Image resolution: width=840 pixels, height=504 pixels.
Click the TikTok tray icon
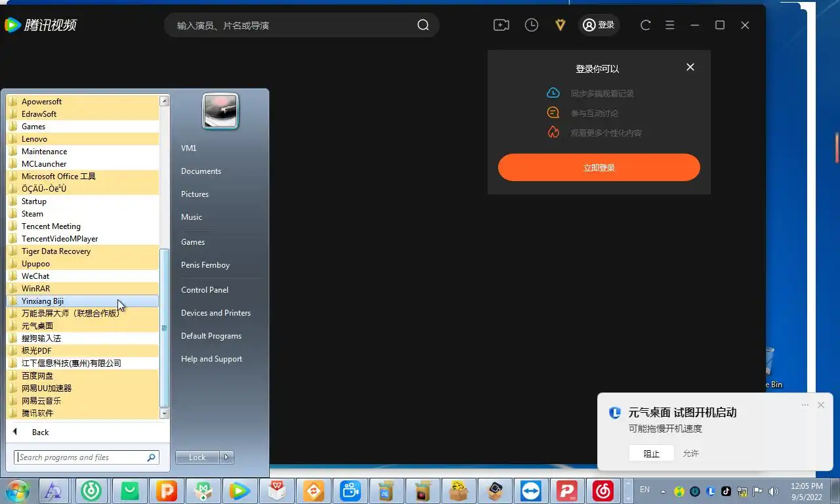(x=726, y=491)
